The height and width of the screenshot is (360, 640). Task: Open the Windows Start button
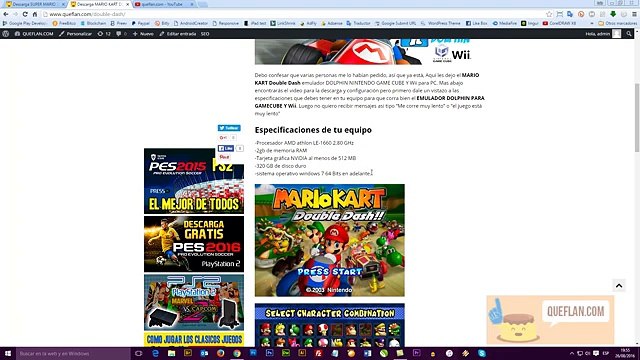coord(8,353)
